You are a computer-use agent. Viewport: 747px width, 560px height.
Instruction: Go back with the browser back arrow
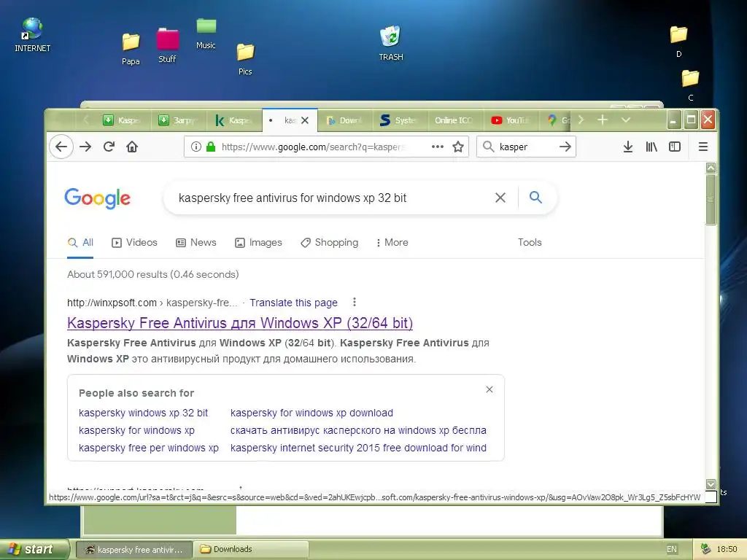pyautogui.click(x=61, y=147)
